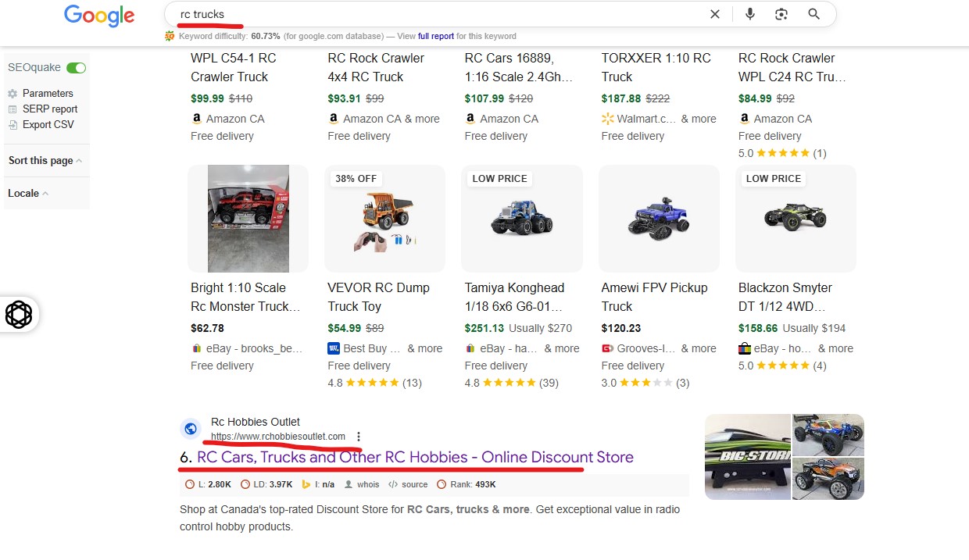The height and width of the screenshot is (560, 969).
Task: View the Blackzon Smyter green buggy image
Action: pyautogui.click(x=796, y=216)
